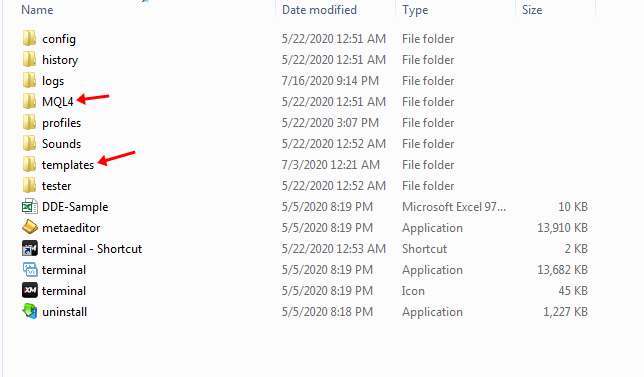Sort files by the Name column
Viewport: 644px width, 377px height.
pyautogui.click(x=37, y=9)
